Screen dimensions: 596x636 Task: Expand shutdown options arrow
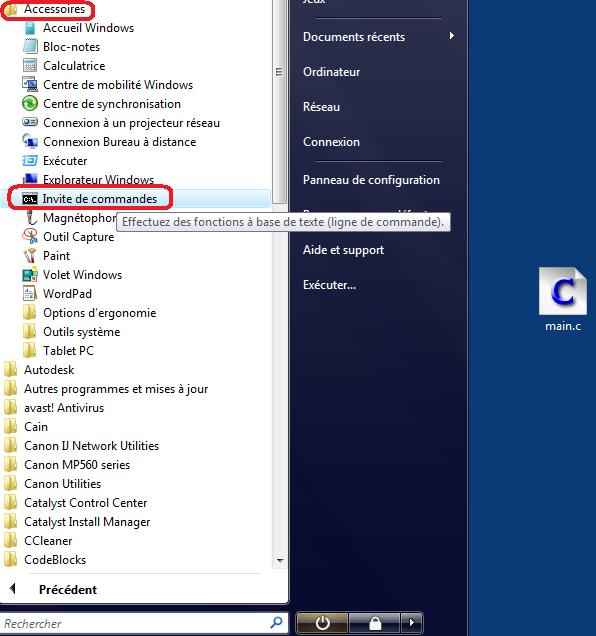[411, 623]
